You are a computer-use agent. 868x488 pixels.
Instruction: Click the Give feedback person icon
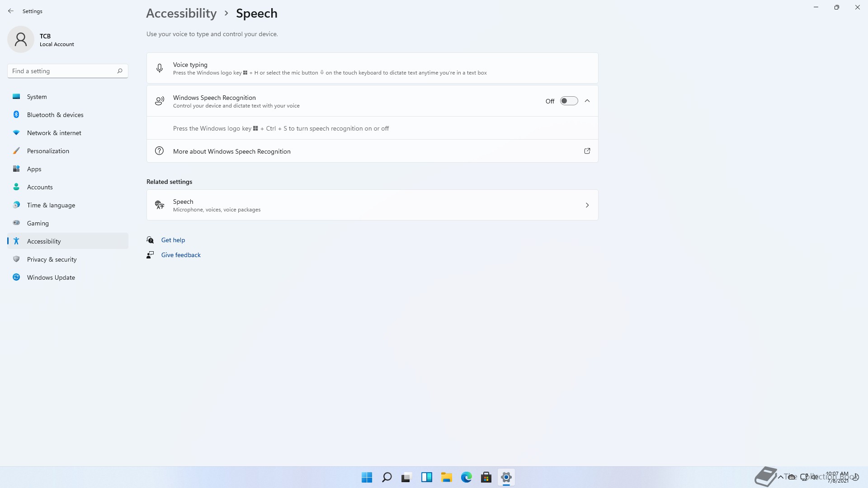(150, 255)
